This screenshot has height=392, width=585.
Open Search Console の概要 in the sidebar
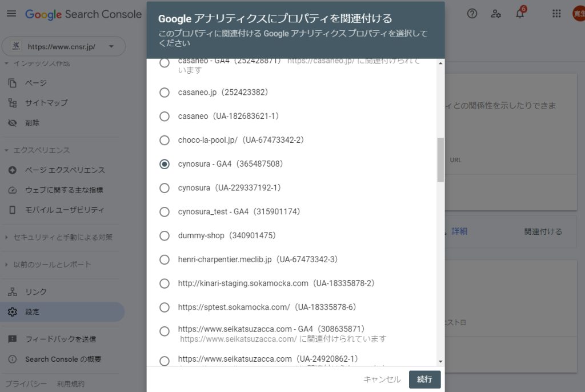coord(62,359)
